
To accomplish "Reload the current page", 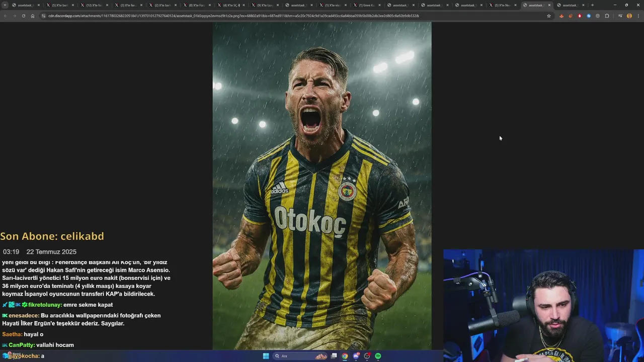I will point(23,16).
